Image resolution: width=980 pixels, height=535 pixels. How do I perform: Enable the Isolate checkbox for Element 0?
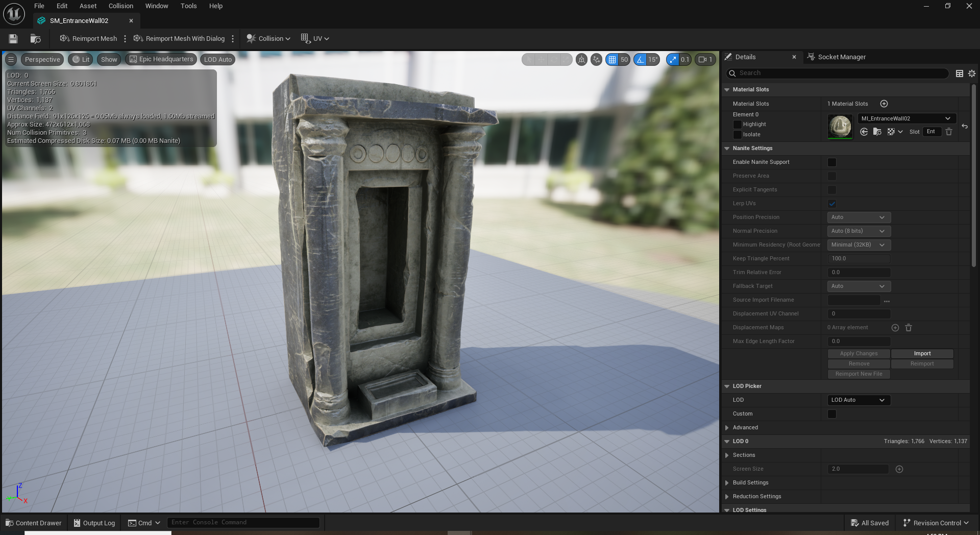pyautogui.click(x=737, y=135)
